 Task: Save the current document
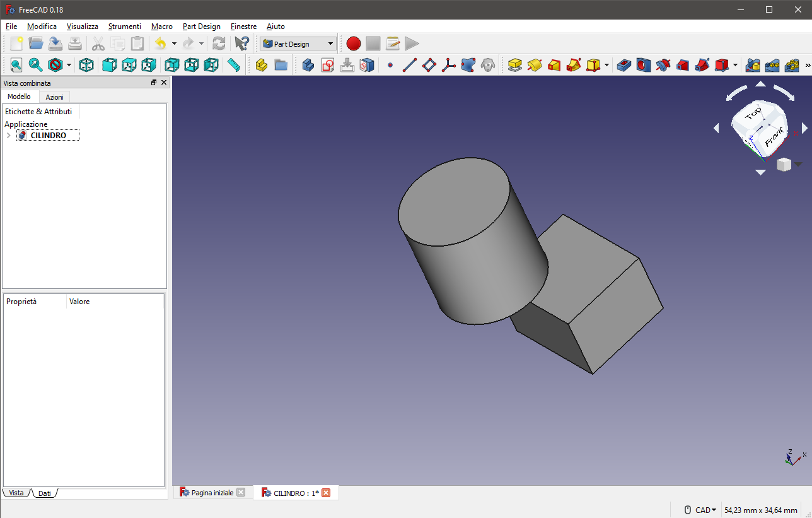pyautogui.click(x=55, y=44)
